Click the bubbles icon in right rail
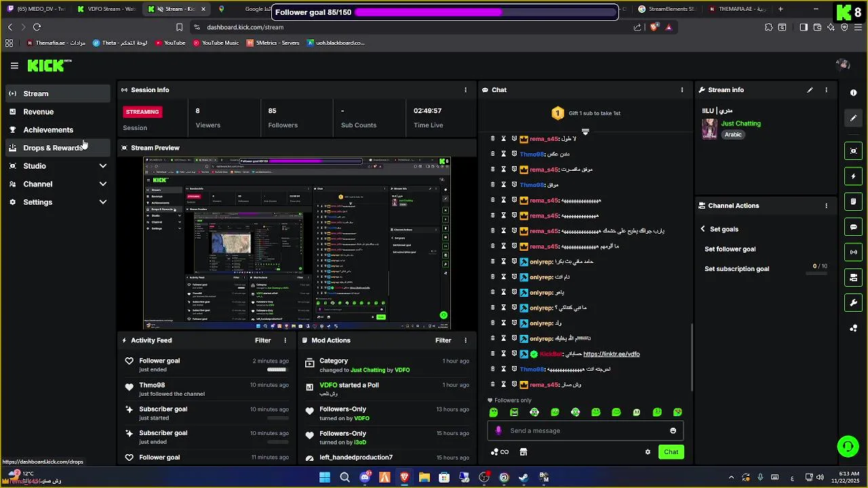 coord(854,328)
